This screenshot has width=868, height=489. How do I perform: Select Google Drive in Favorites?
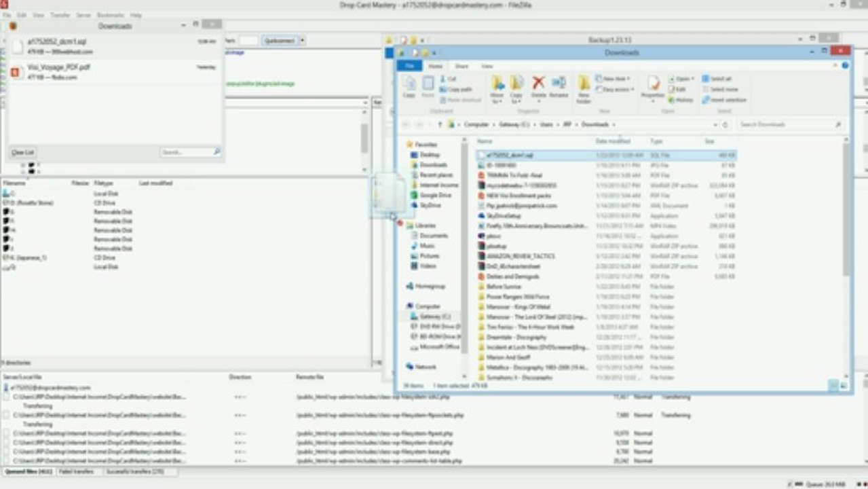click(x=435, y=195)
